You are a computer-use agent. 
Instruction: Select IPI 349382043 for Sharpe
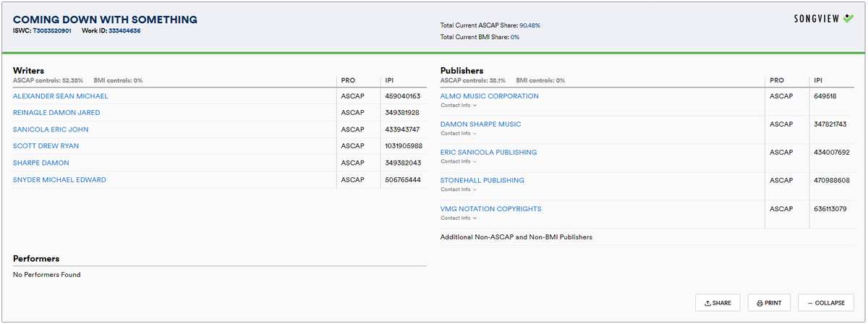[403, 163]
